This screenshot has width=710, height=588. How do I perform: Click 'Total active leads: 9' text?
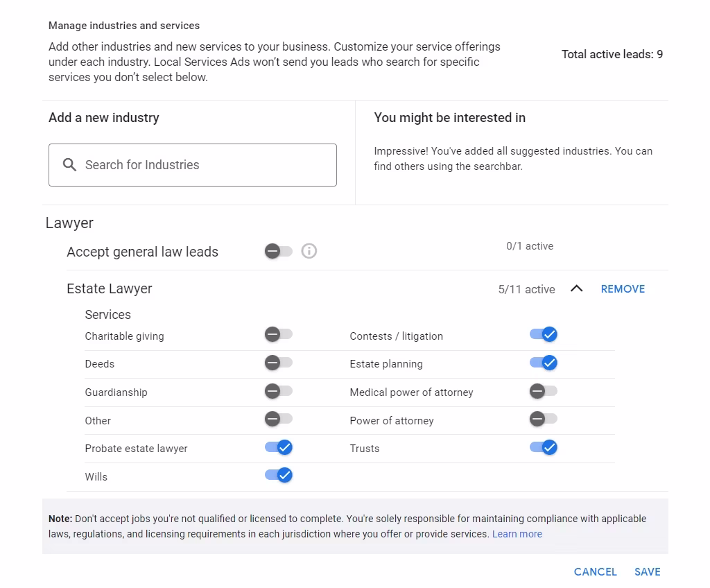point(612,54)
